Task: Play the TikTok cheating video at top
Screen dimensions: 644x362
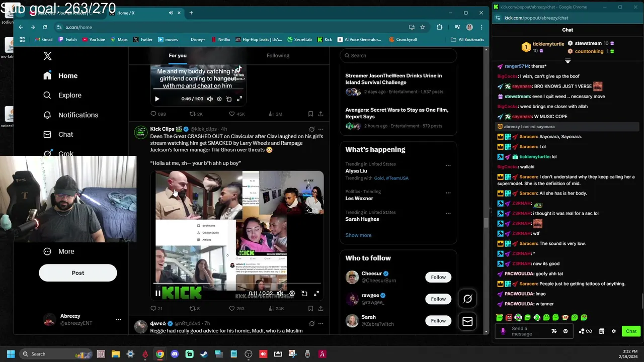Action: pyautogui.click(x=157, y=99)
